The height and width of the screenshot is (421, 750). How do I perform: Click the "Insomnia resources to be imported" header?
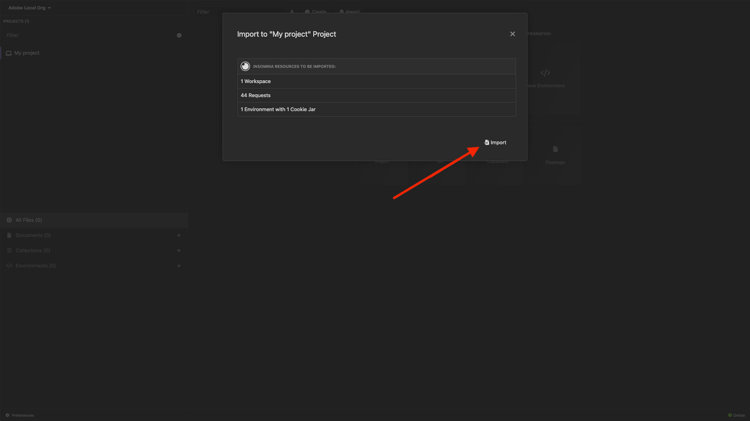click(376, 66)
